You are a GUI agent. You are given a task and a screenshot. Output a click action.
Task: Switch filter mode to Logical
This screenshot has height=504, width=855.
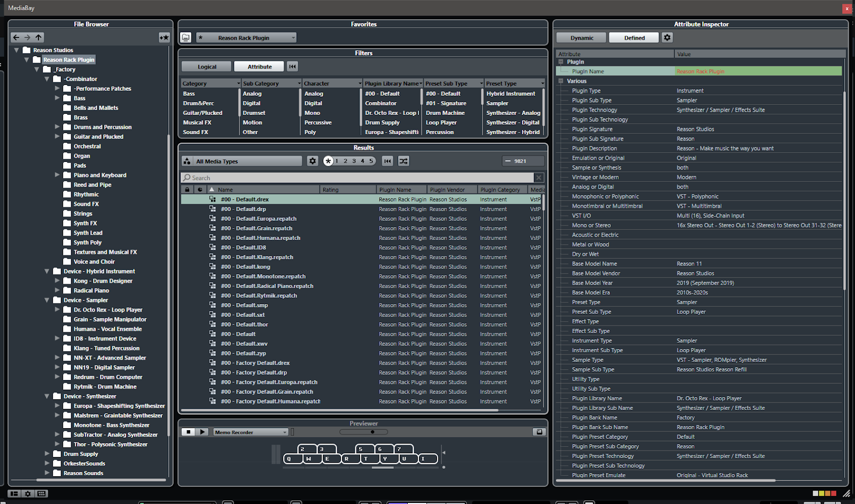207,66
